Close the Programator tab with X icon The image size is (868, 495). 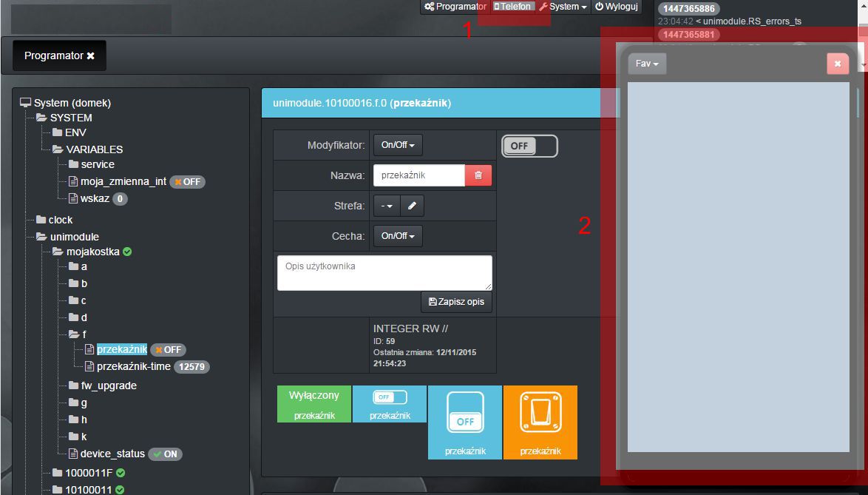click(x=90, y=56)
